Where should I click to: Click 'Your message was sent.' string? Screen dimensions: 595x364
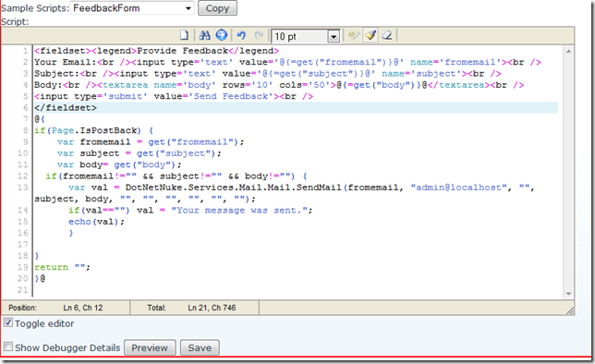(239, 210)
